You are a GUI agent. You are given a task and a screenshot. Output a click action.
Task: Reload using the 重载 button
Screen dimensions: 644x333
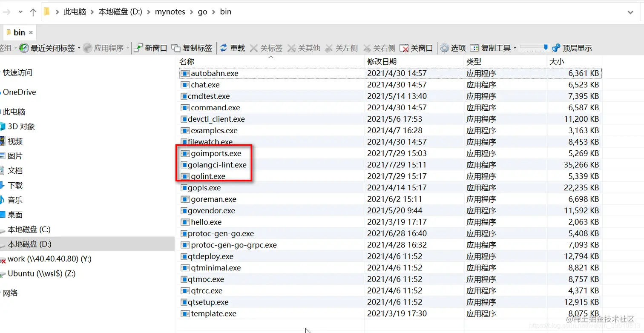click(233, 48)
